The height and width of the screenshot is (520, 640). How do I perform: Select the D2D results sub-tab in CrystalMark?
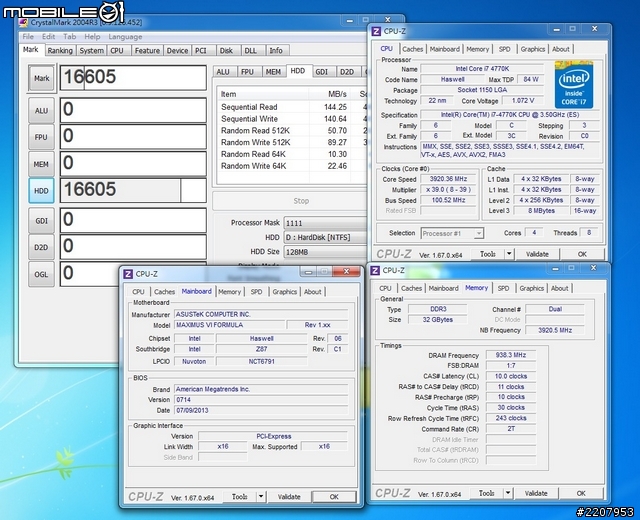point(347,72)
